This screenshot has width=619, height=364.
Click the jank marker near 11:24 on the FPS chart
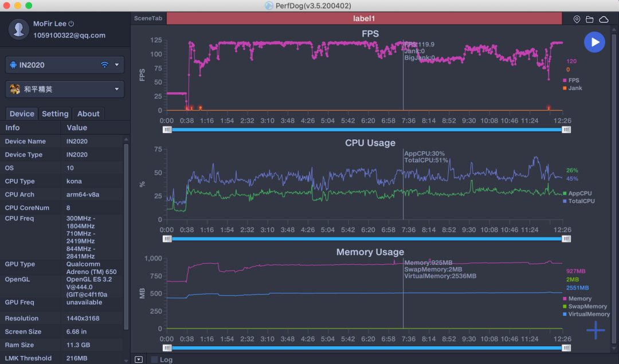[549, 108]
